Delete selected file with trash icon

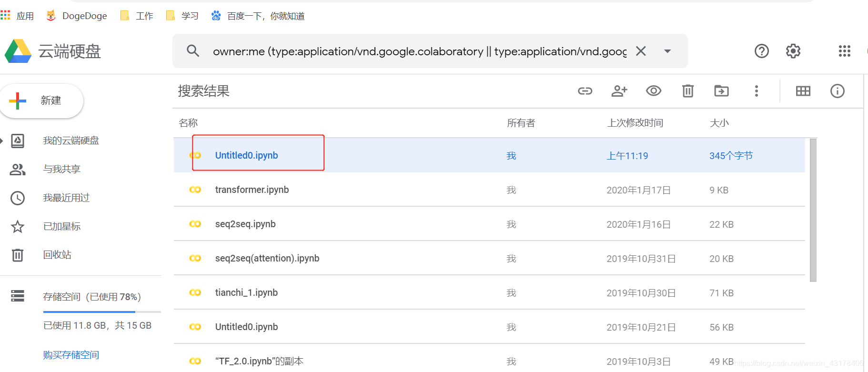coord(688,90)
